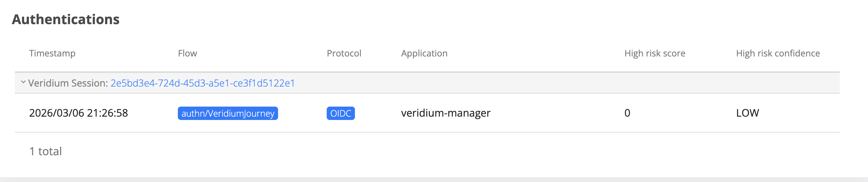Open session link 2e5bd3e4-724d-45d3-a5e1-ce3f1d5122e1
868x182 pixels.
(x=203, y=83)
